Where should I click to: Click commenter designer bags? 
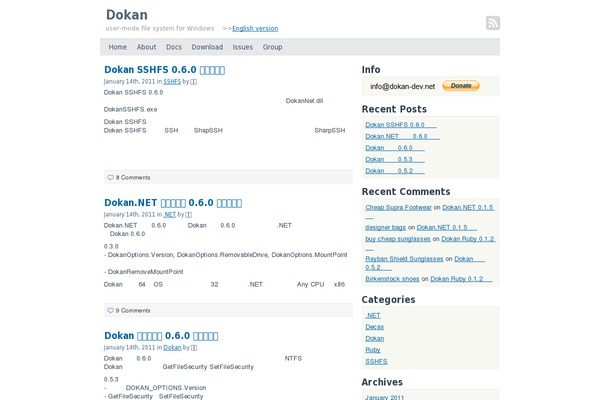(x=385, y=227)
